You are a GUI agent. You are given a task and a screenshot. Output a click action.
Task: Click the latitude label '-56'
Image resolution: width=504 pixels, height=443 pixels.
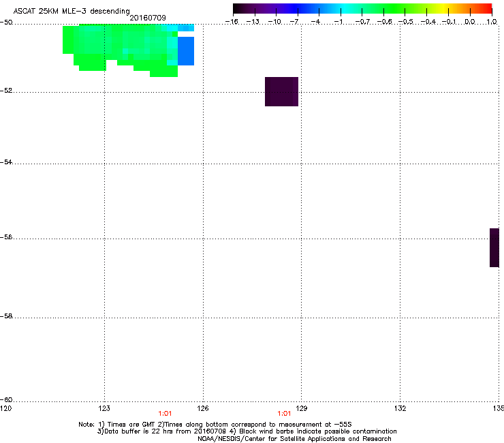(6, 236)
